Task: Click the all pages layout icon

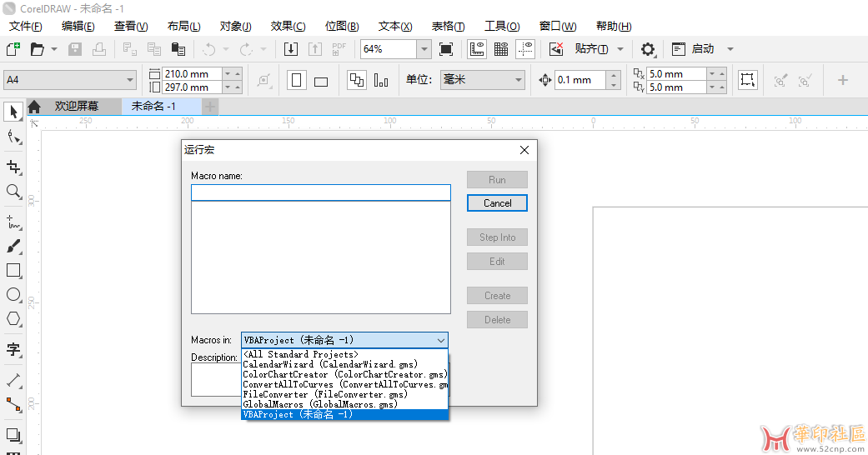Action: click(357, 80)
